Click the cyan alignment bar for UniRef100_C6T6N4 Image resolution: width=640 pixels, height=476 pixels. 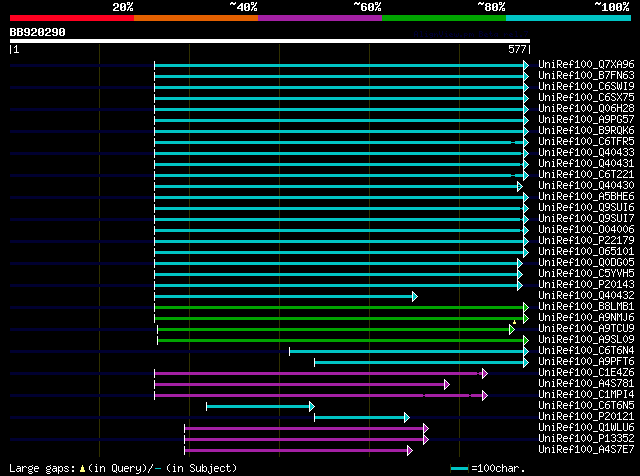pyautogui.click(x=407, y=352)
